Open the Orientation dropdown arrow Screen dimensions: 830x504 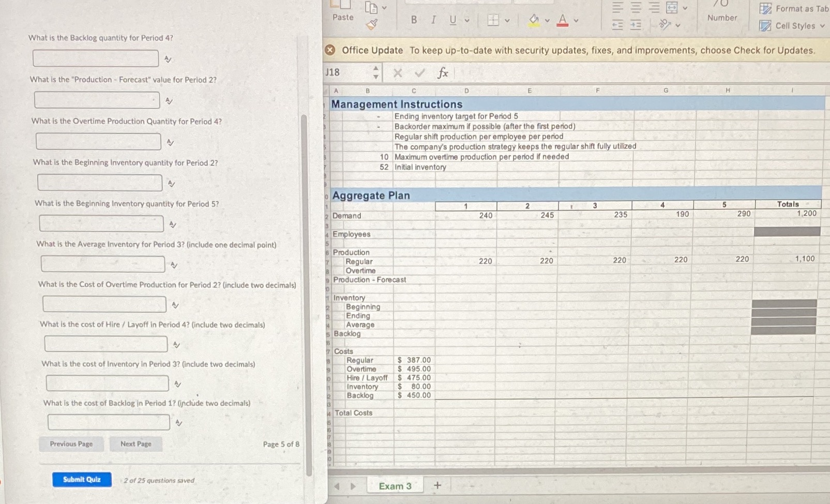[678, 25]
